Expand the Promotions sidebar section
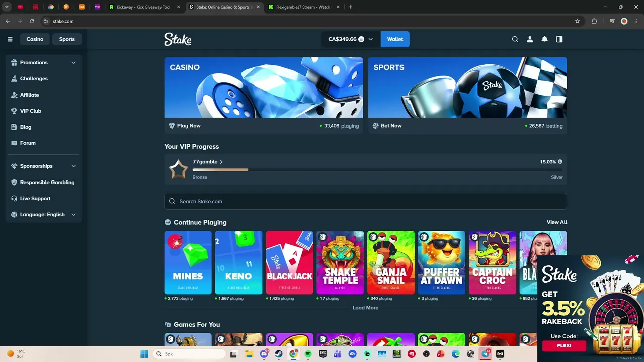644x362 pixels. 44,63
